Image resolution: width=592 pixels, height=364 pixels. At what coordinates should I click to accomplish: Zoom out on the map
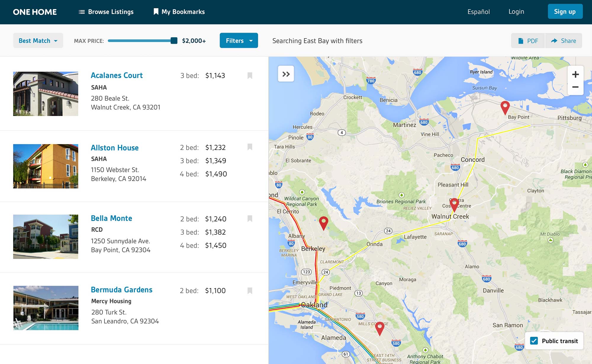[x=575, y=87]
